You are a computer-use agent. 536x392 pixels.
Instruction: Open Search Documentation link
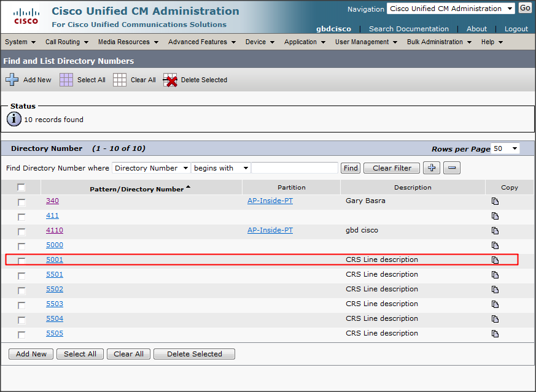tap(409, 29)
